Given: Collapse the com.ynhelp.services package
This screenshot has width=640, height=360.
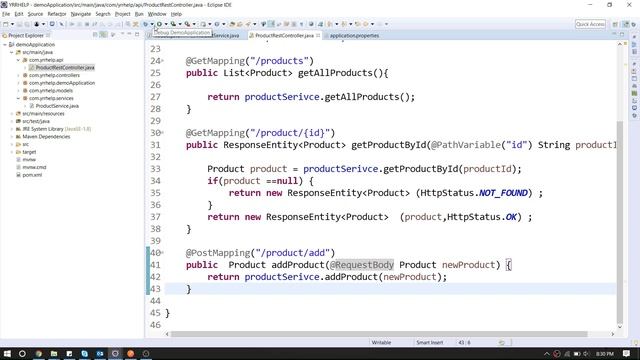Looking at the screenshot, I should tap(18, 98).
